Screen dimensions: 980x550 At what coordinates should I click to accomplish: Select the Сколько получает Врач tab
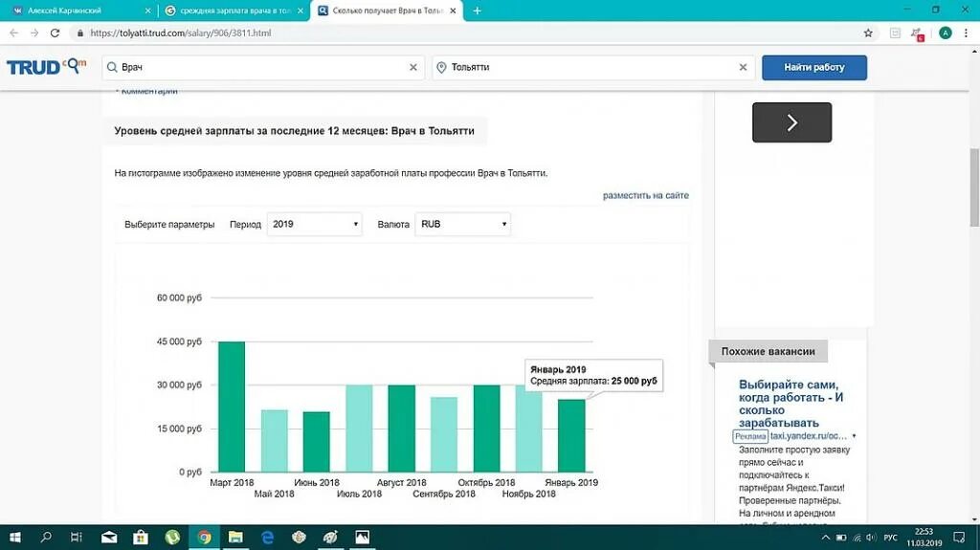pos(387,11)
